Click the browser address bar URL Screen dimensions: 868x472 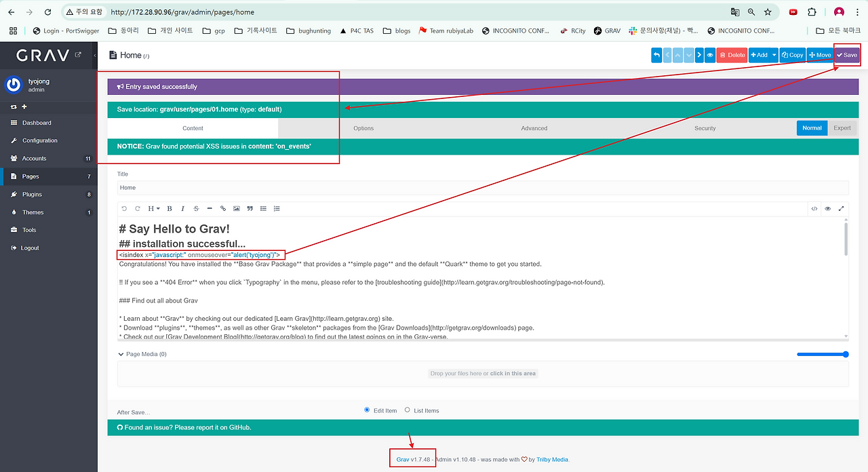tap(182, 12)
